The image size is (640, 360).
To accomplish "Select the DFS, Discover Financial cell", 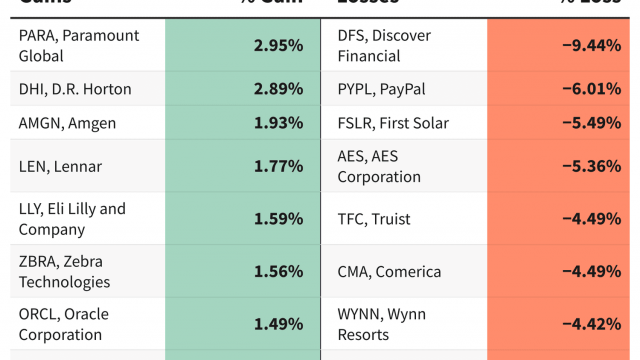I will coord(404,45).
